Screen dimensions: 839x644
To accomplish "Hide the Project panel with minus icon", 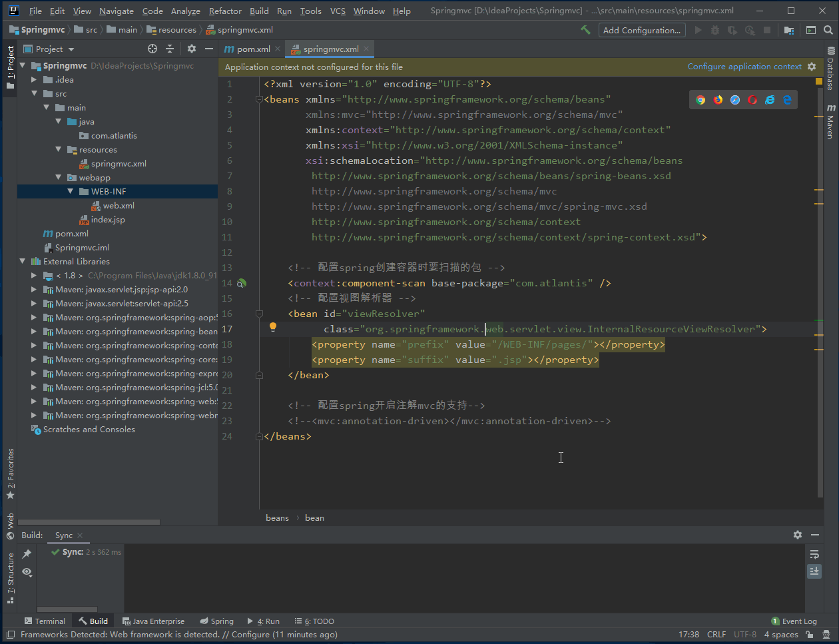I will coord(209,49).
